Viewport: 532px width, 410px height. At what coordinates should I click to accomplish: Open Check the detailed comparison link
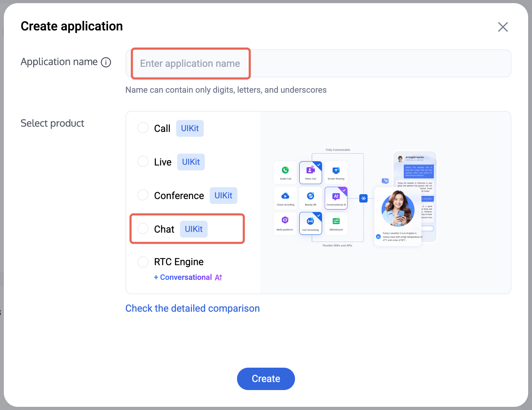point(193,309)
